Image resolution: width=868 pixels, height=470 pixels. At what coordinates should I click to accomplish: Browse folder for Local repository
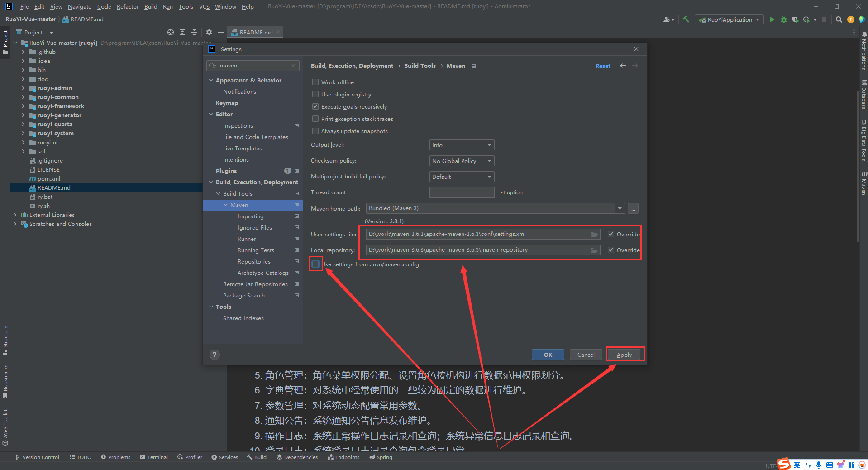[594, 250]
